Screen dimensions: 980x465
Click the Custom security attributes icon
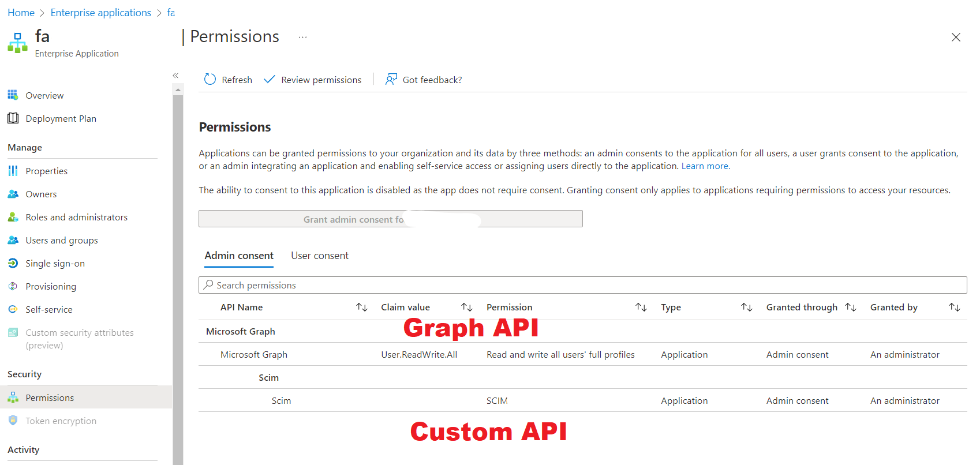pyautogui.click(x=13, y=332)
